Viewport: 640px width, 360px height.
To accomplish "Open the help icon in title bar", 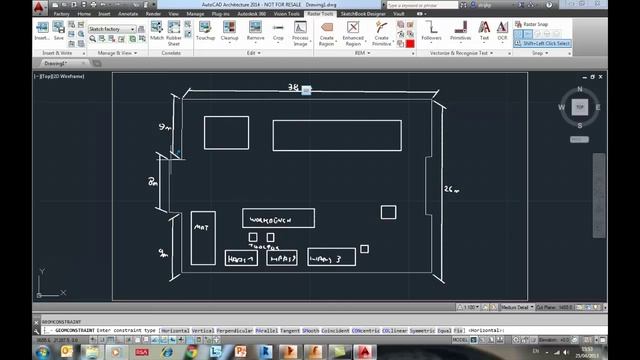I will pyautogui.click(x=549, y=5).
